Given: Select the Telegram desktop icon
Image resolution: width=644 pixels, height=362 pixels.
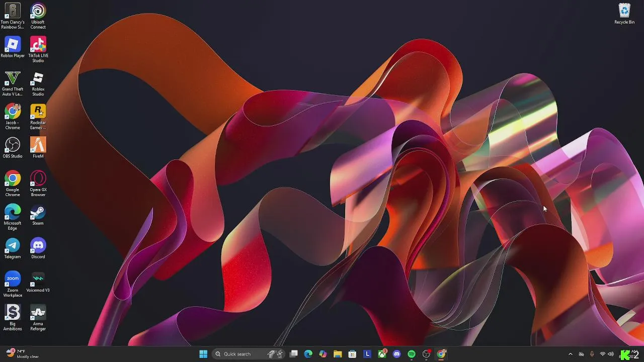Looking at the screenshot, I should pyautogui.click(x=13, y=248).
